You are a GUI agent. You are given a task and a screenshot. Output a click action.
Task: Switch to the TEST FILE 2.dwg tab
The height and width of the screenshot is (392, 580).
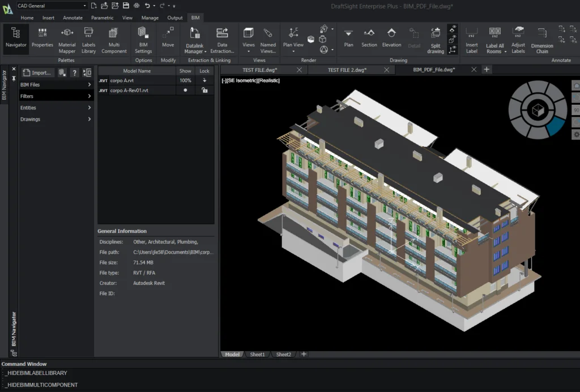coord(347,70)
